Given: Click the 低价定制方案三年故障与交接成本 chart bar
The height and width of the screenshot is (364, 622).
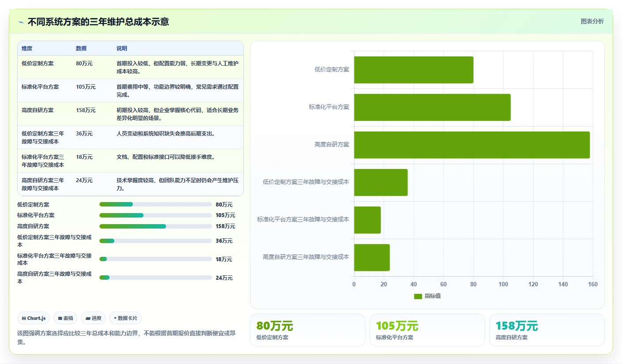Looking at the screenshot, I should 381,182.
